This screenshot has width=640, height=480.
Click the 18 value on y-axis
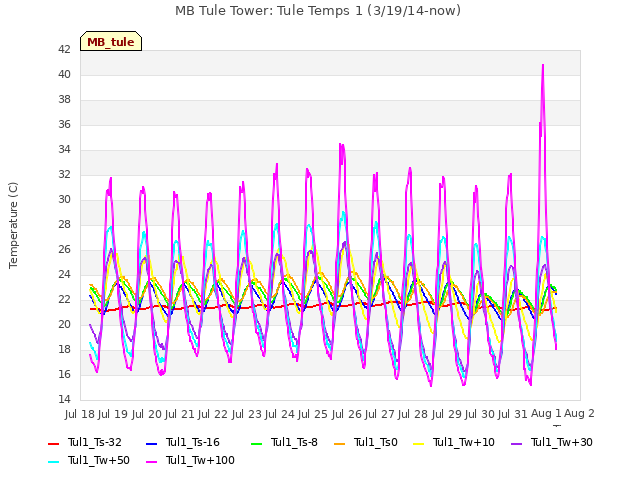click(64, 349)
